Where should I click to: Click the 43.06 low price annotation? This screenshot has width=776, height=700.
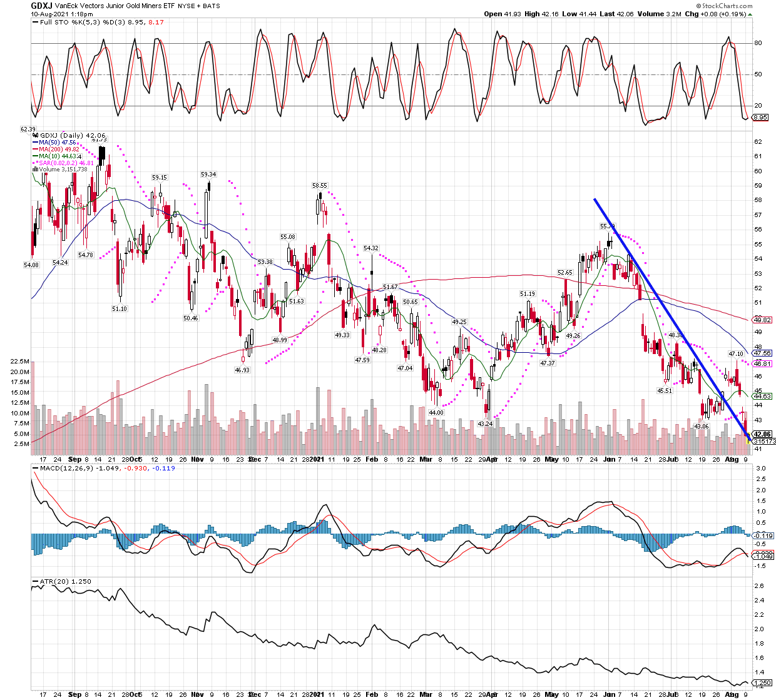coord(702,427)
